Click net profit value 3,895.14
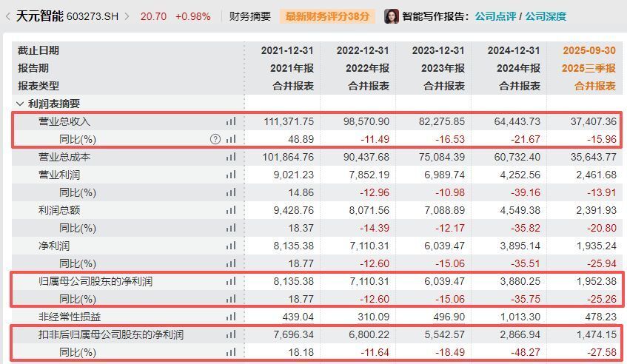The width and height of the screenshot is (627, 364). click(x=520, y=246)
